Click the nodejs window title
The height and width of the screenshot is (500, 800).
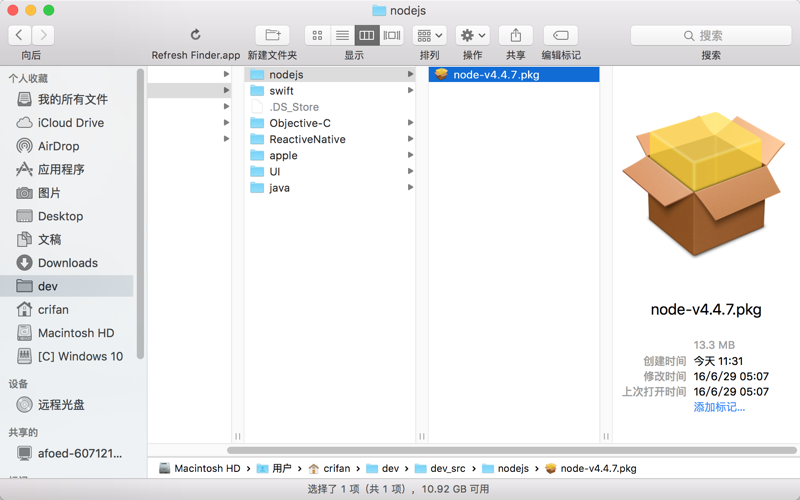(x=399, y=10)
